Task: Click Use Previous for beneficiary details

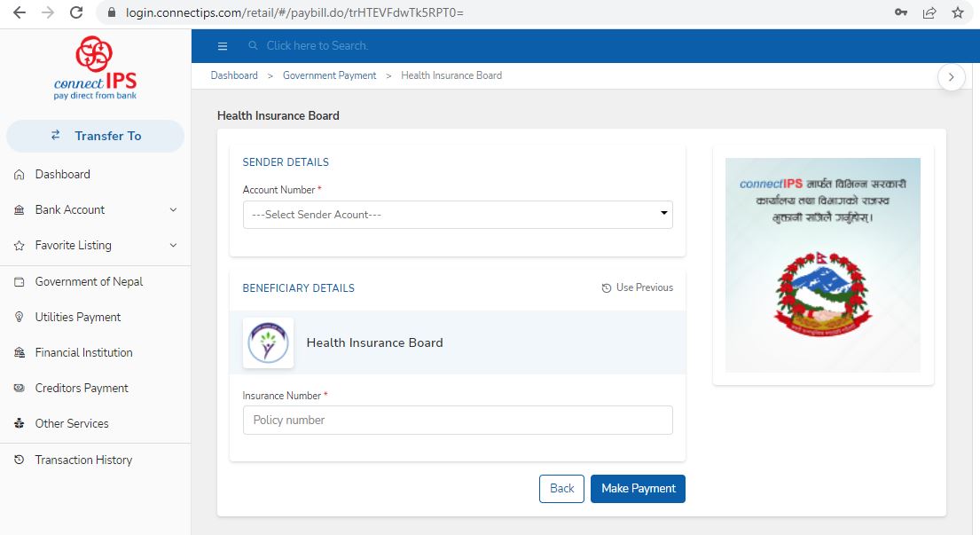Action: point(637,287)
